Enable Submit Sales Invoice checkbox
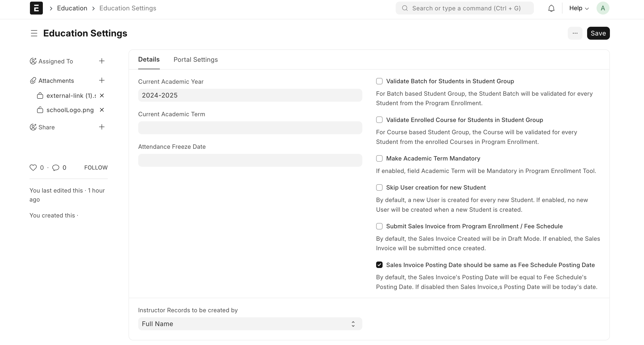This screenshot has height=345, width=644. pos(379,226)
